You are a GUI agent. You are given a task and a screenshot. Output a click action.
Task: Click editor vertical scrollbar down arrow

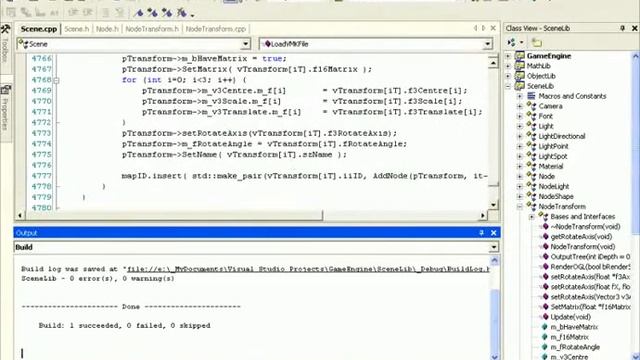[x=493, y=205]
